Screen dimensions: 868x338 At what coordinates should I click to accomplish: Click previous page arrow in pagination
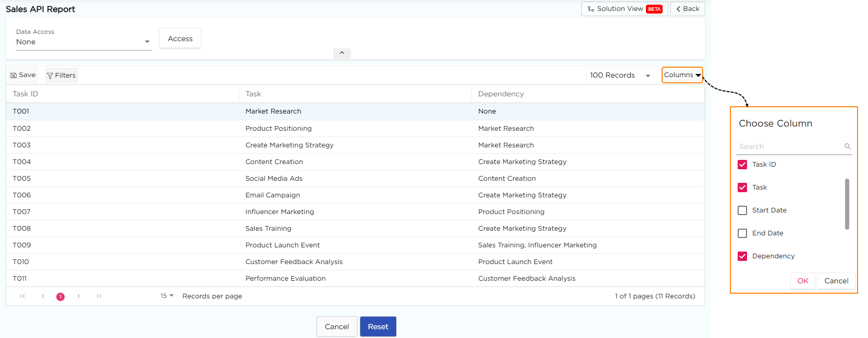tap(43, 296)
